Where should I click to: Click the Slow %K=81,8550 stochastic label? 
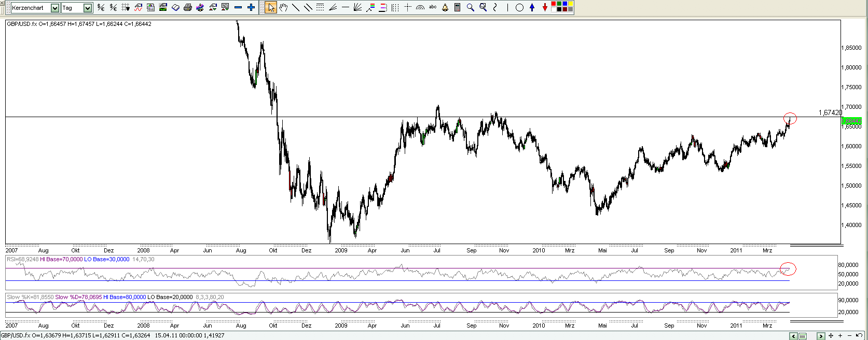pos(30,297)
